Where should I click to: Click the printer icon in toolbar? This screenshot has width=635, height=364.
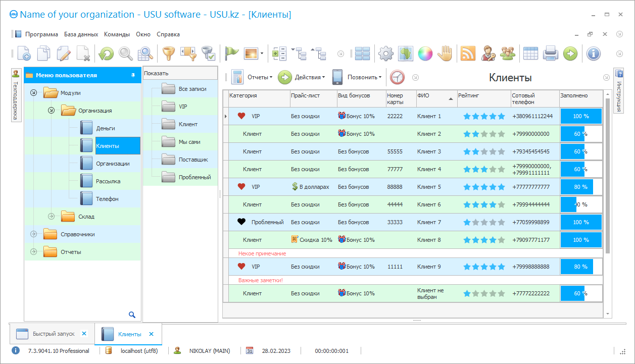550,53
